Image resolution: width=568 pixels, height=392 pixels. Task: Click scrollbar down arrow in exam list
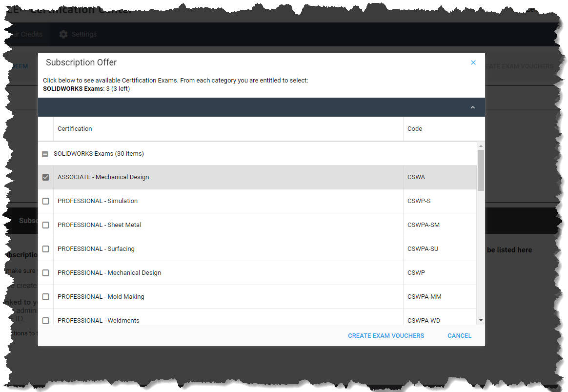(x=481, y=320)
